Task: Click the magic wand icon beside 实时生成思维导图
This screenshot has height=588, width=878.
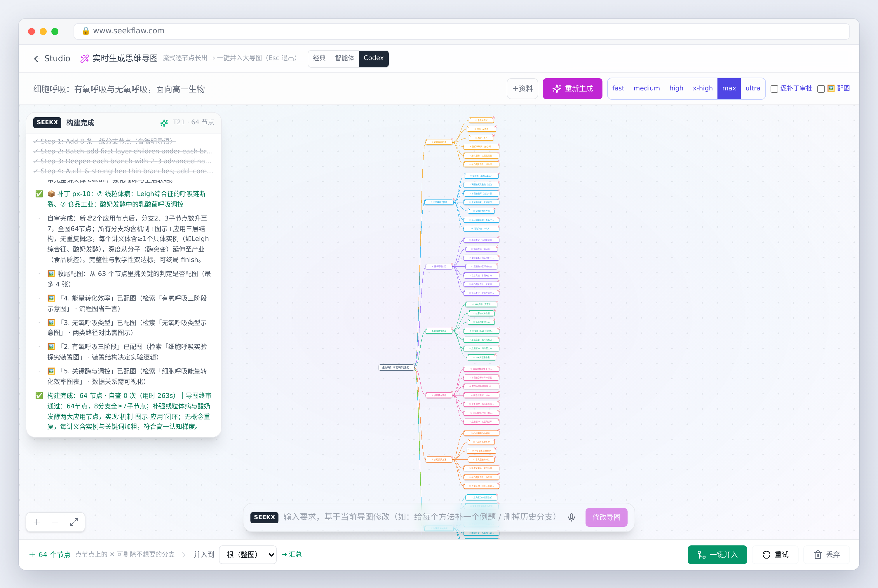Action: 85,59
